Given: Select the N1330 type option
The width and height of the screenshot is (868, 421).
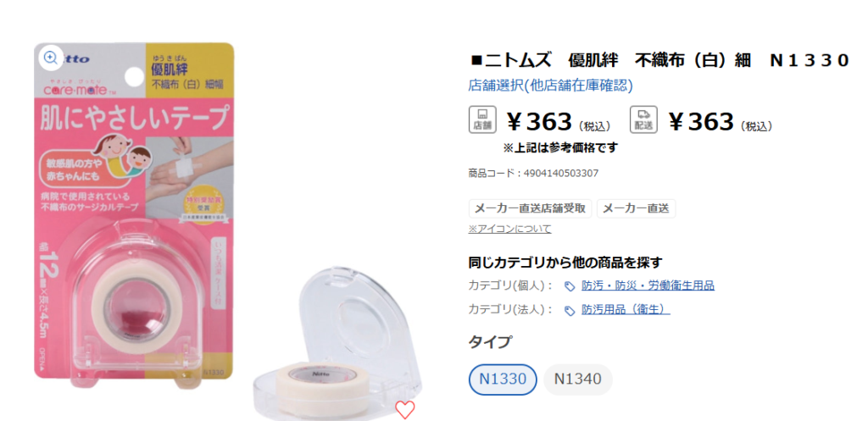Looking at the screenshot, I should click(x=503, y=379).
